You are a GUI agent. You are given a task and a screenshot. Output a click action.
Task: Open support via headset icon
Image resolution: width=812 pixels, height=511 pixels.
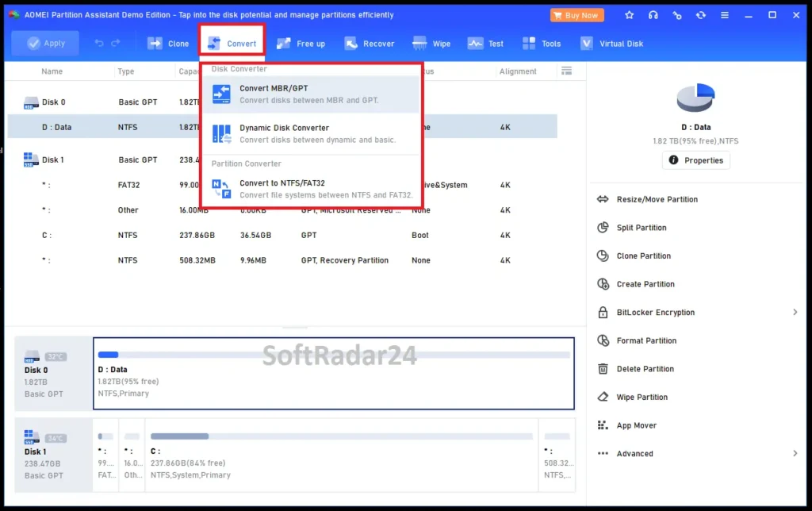pyautogui.click(x=653, y=15)
